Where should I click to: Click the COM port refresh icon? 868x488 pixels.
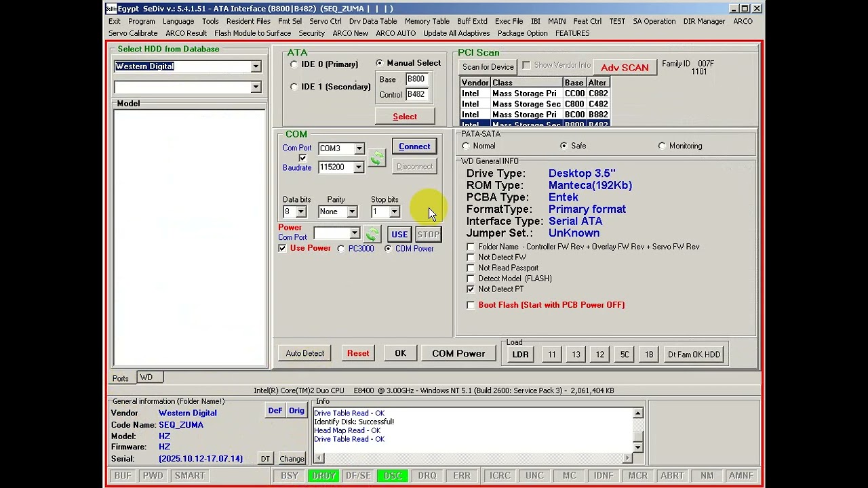pos(376,158)
